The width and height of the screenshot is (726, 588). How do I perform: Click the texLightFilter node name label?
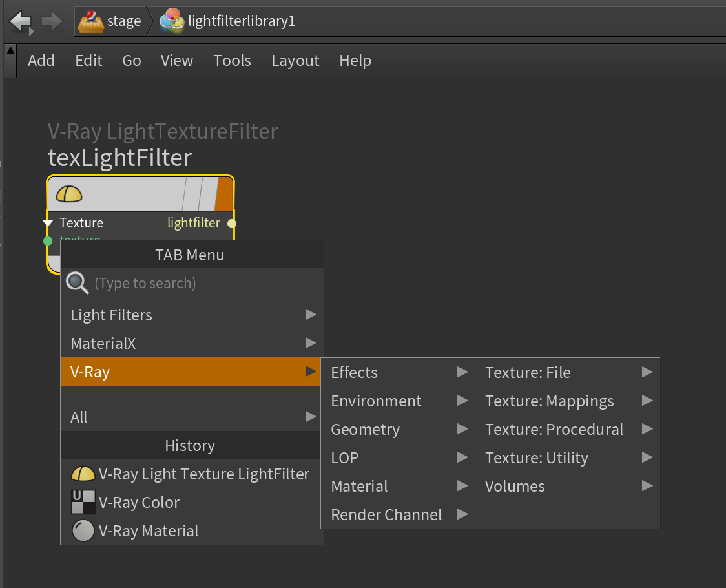(x=120, y=158)
